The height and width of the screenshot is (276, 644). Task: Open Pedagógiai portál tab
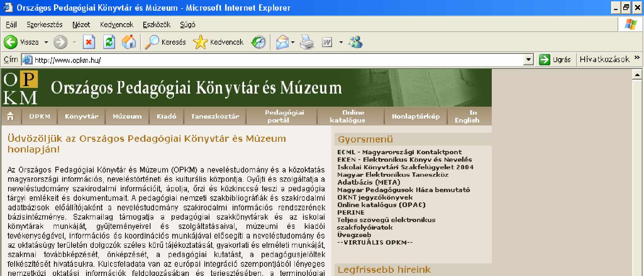284,116
